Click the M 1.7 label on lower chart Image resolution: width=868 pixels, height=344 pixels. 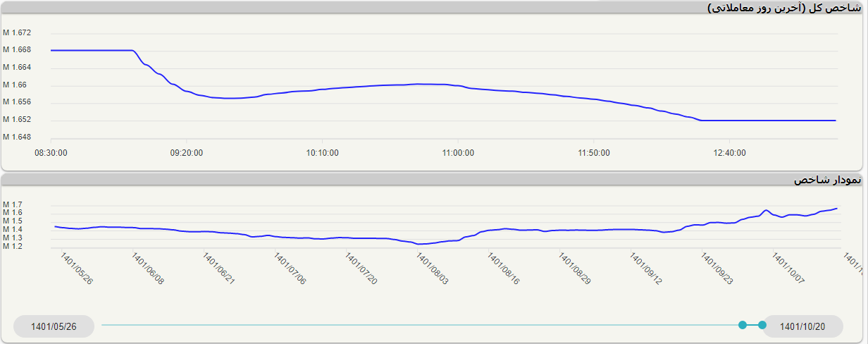pyautogui.click(x=13, y=204)
